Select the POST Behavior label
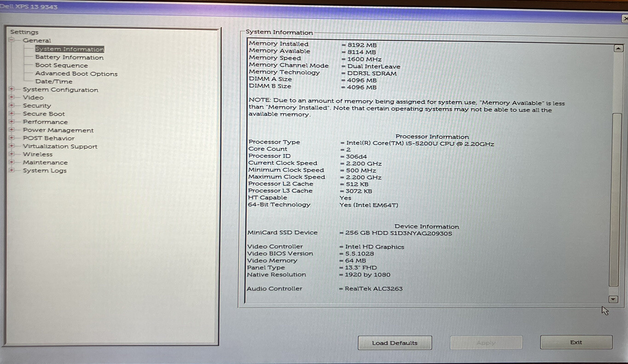 [x=48, y=138]
